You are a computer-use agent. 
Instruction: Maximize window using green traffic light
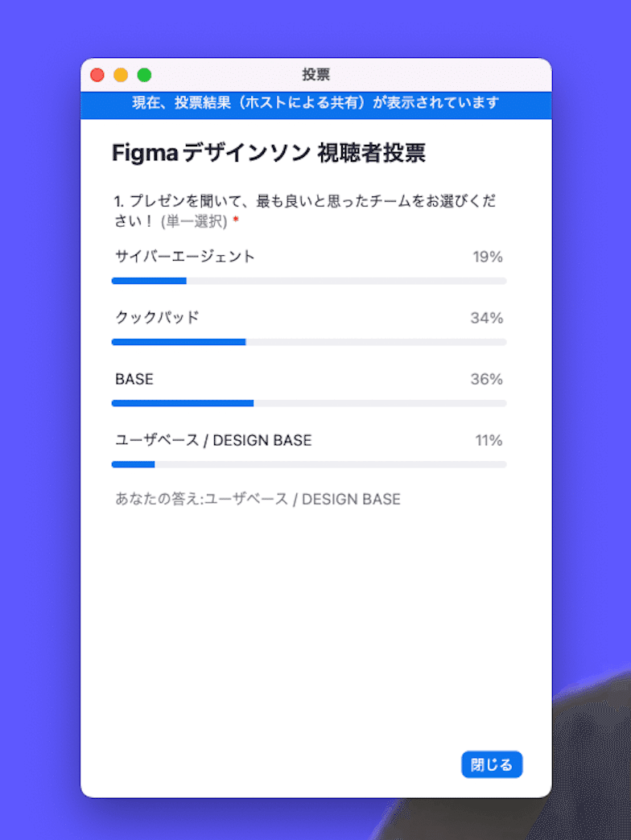pyautogui.click(x=145, y=75)
